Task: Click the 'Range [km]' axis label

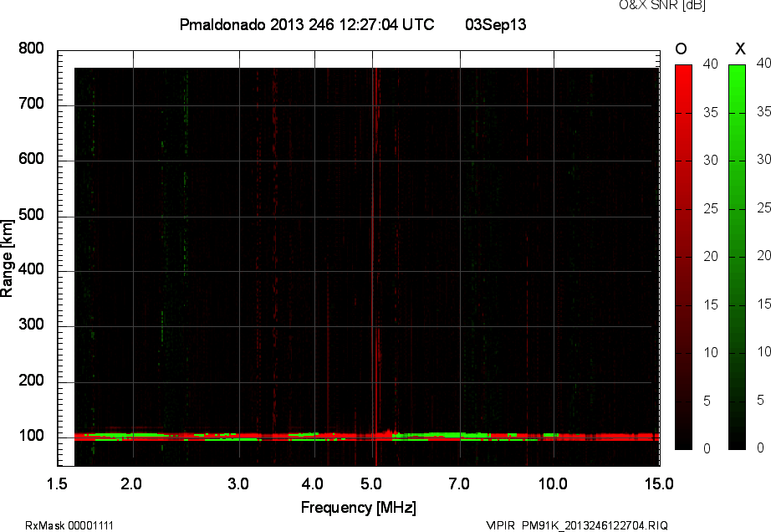Action: coord(7,258)
